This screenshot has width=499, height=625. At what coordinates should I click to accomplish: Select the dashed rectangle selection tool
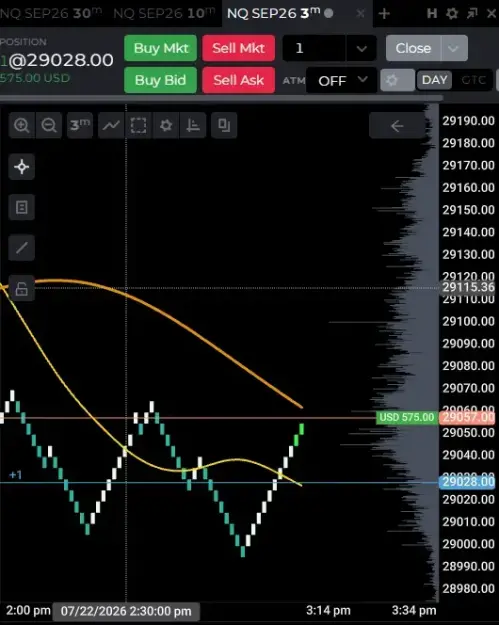tap(138, 126)
